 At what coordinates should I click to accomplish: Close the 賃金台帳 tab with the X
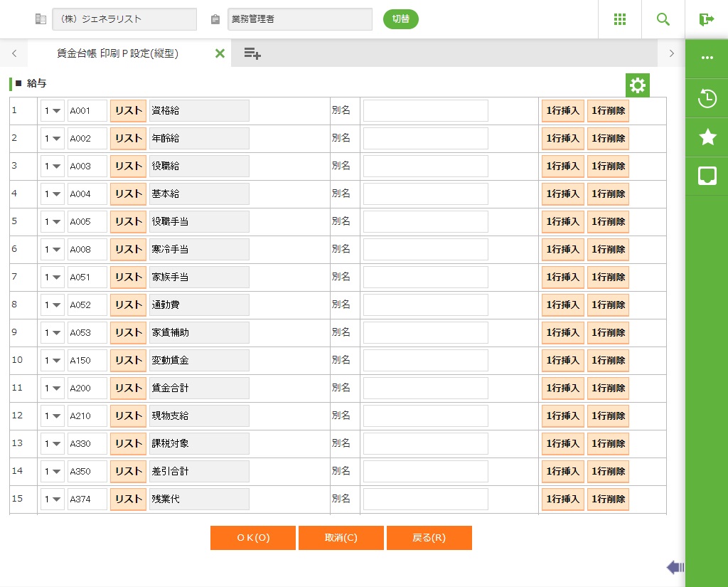(x=220, y=53)
